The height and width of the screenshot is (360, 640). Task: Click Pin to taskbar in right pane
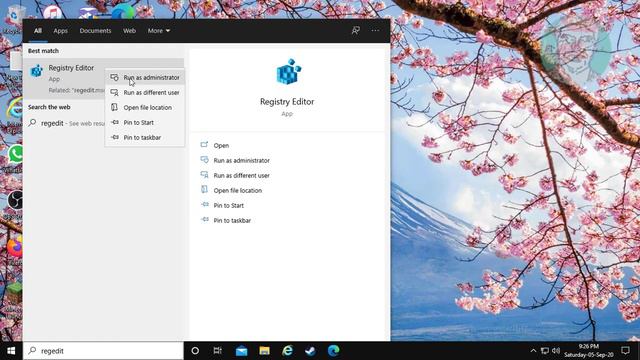pos(232,220)
